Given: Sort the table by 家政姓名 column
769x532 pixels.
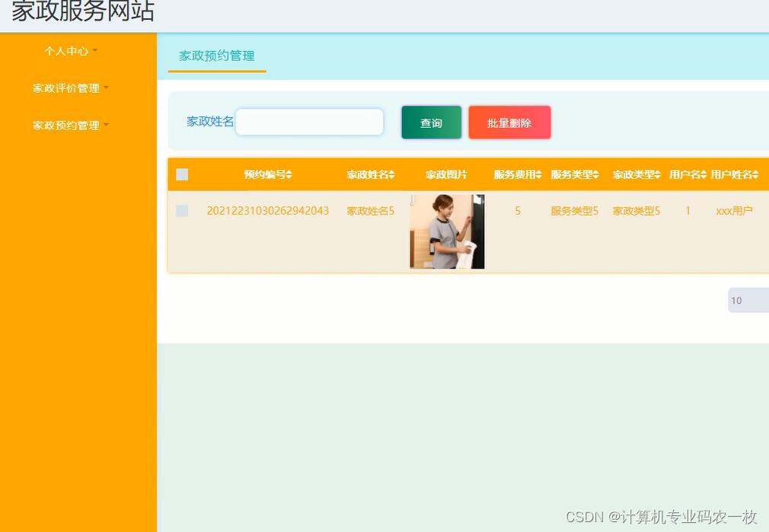Looking at the screenshot, I should [x=371, y=174].
